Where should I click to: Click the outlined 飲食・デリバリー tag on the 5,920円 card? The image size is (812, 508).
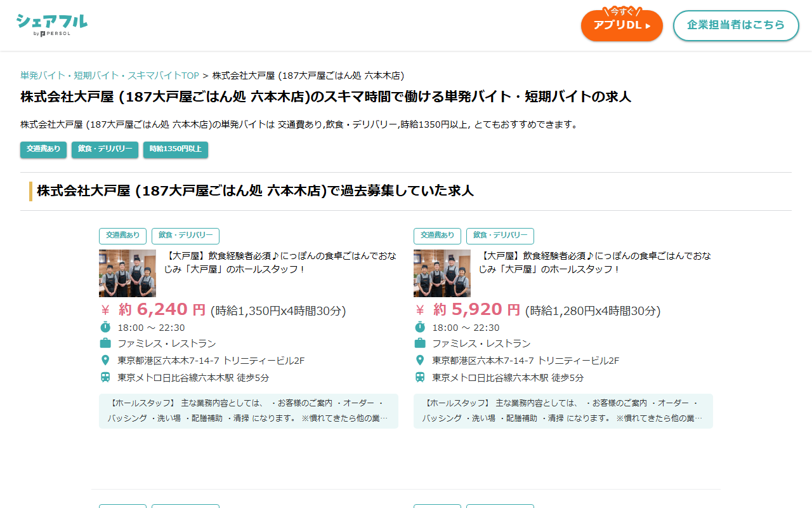point(500,236)
